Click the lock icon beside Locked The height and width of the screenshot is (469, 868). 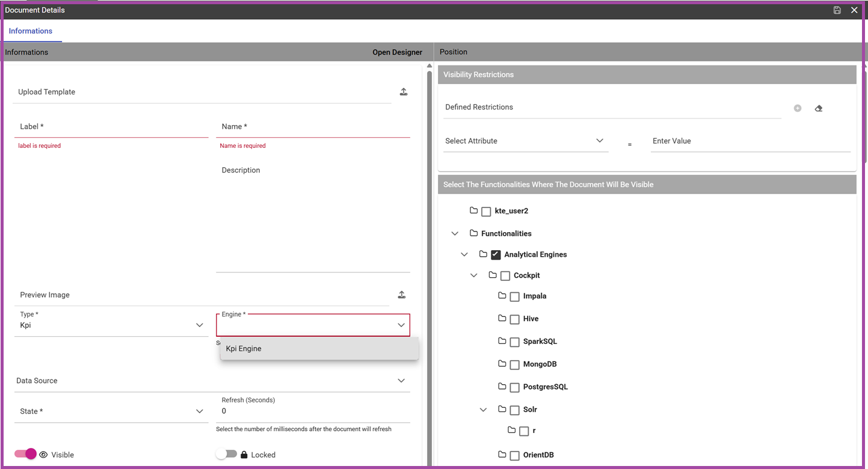tap(244, 455)
